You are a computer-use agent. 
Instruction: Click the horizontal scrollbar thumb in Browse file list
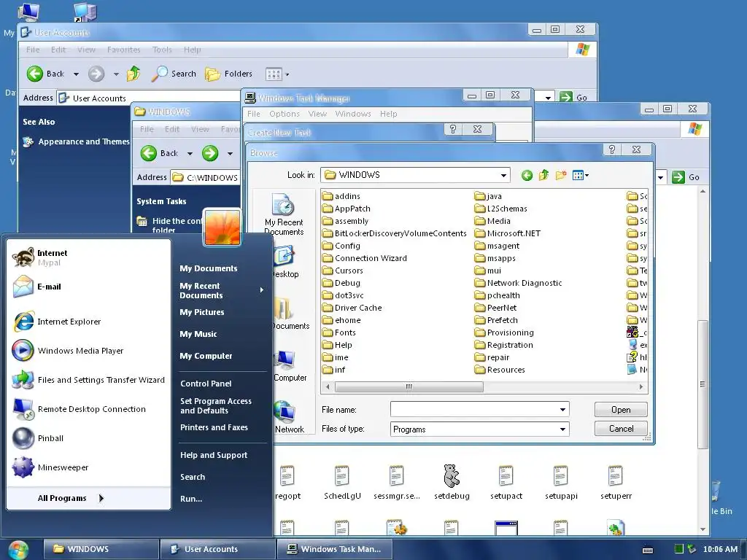tap(409, 386)
